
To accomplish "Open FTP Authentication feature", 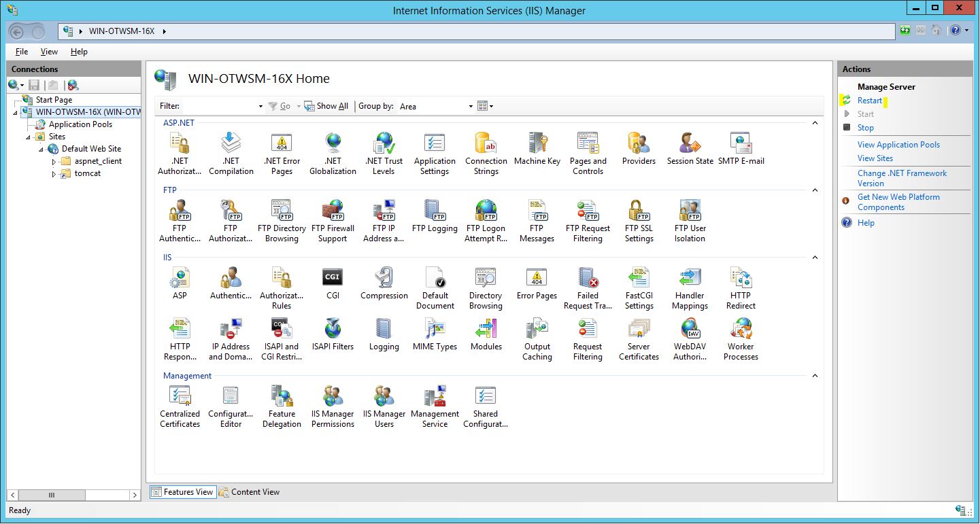I will [180, 221].
